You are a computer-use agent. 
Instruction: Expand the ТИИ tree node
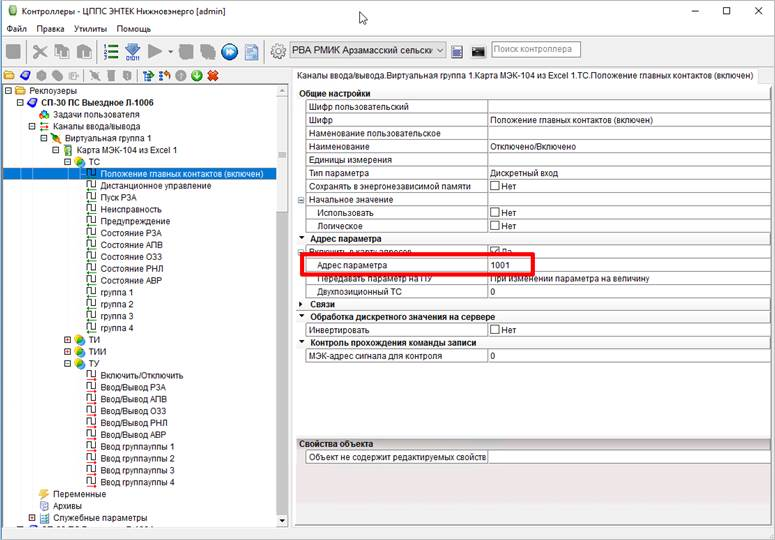[68, 352]
